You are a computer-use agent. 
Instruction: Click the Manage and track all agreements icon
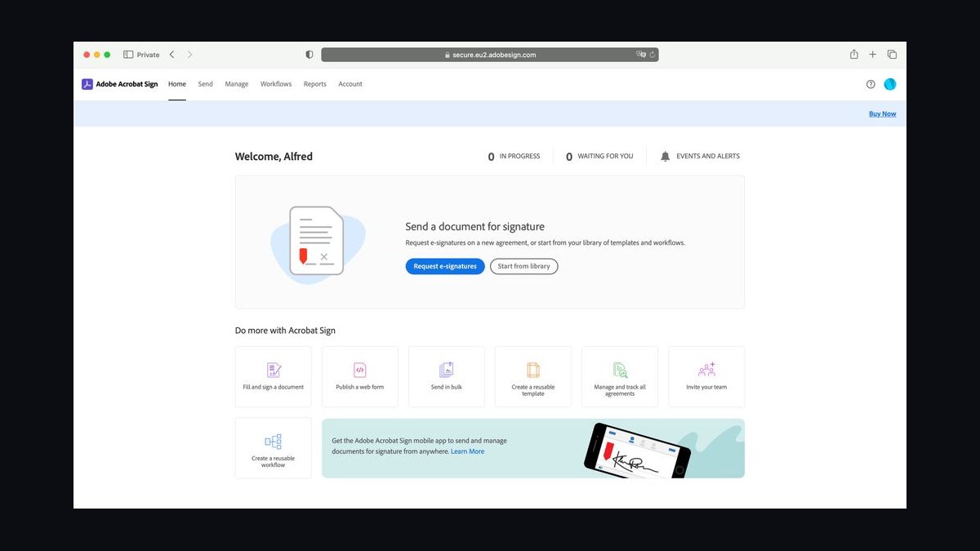tap(620, 370)
